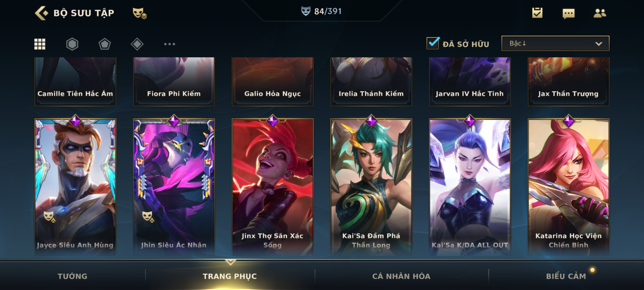The width and height of the screenshot is (644, 290).
Task: Open the chat bubble icon
Action: [x=569, y=13]
